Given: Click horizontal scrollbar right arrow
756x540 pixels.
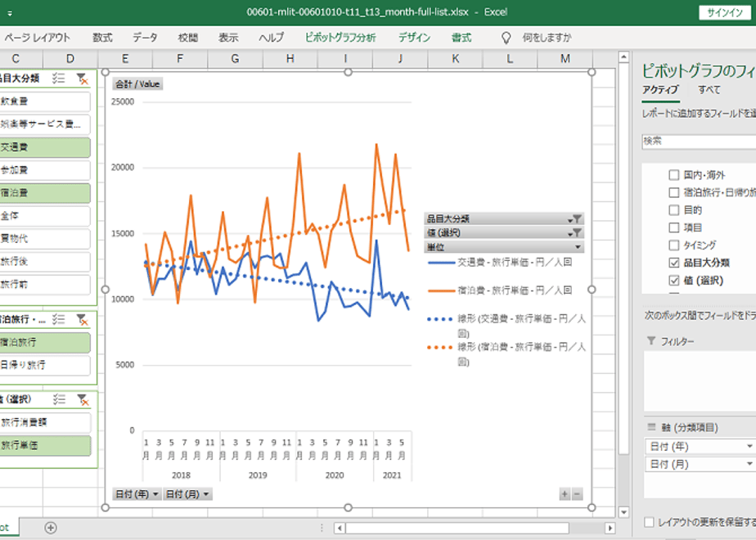Looking at the screenshot, I should tap(610, 528).
